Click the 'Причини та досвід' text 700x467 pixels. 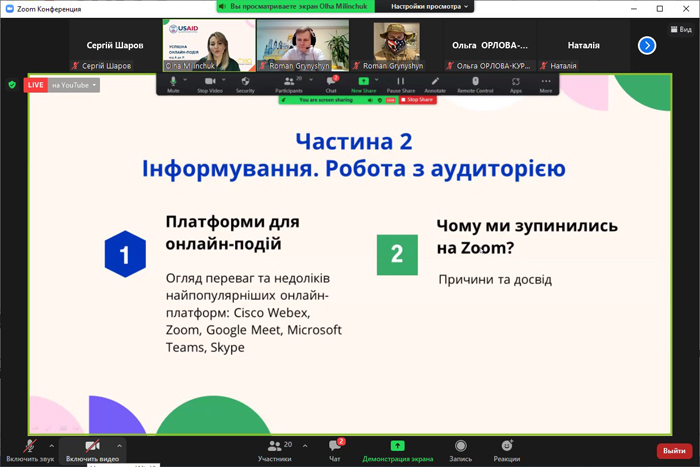click(495, 279)
